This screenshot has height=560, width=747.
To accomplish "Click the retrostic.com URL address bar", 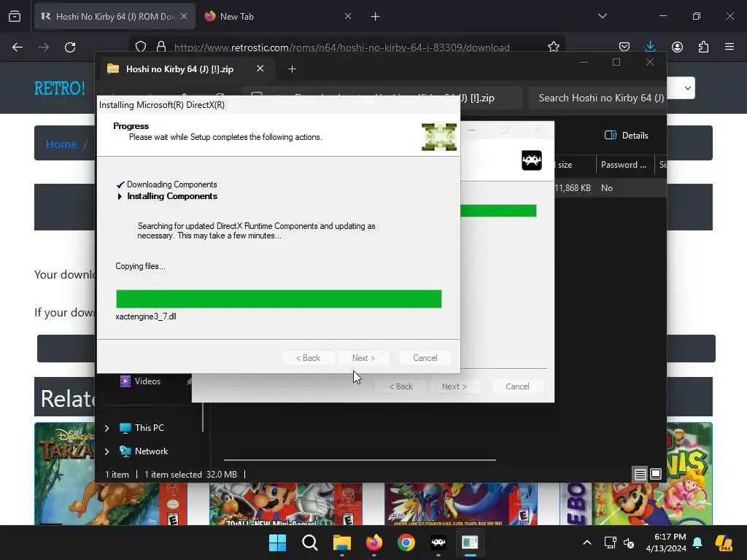I will pyautogui.click(x=341, y=47).
